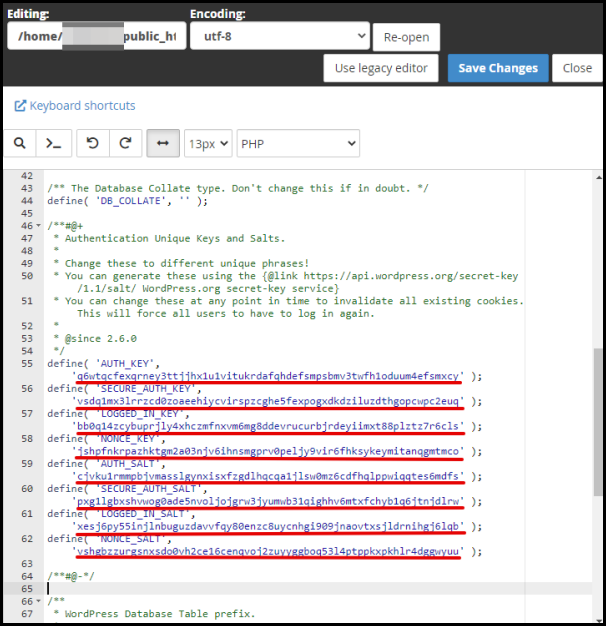
Task: Click the Editing file path field
Action: (x=97, y=36)
